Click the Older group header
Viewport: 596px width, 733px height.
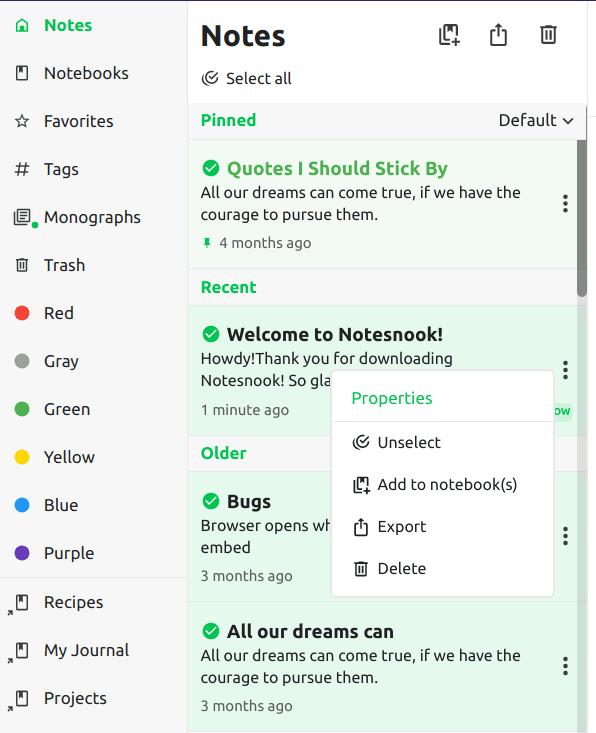point(223,453)
